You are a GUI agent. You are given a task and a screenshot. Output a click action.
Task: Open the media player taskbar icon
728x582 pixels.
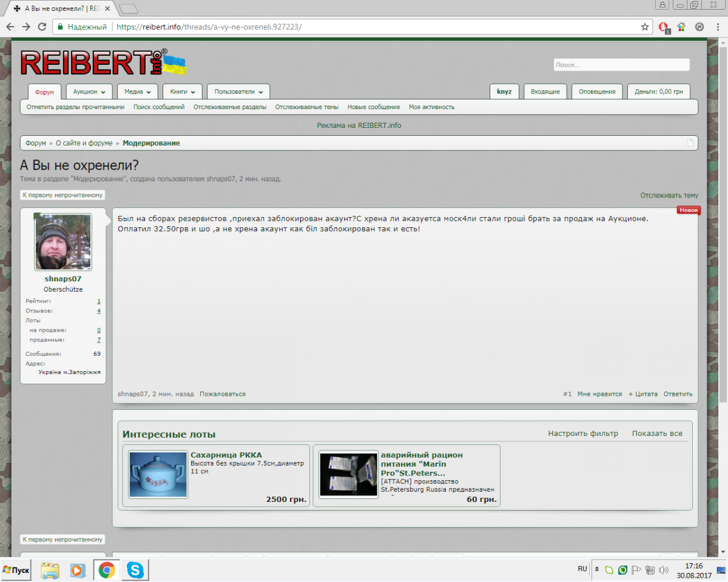tap(78, 570)
